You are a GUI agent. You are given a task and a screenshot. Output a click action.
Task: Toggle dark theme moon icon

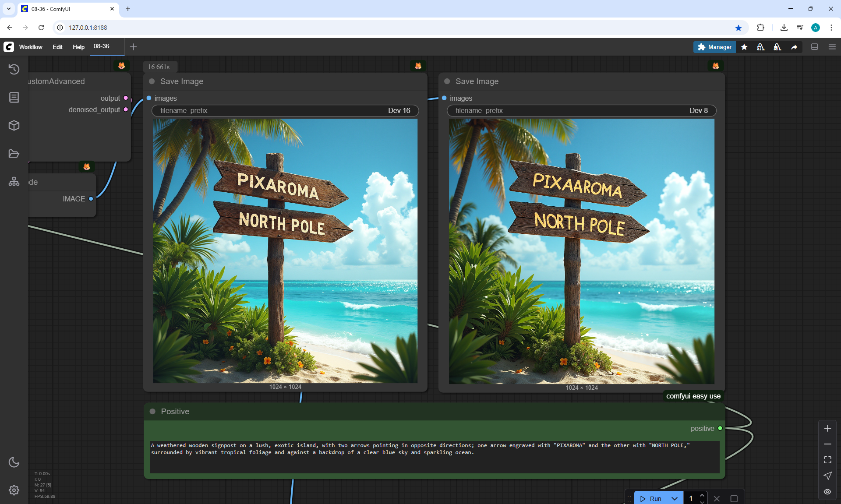[14, 462]
